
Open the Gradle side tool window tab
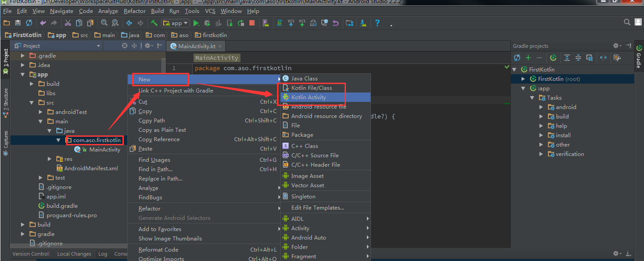[x=639, y=57]
